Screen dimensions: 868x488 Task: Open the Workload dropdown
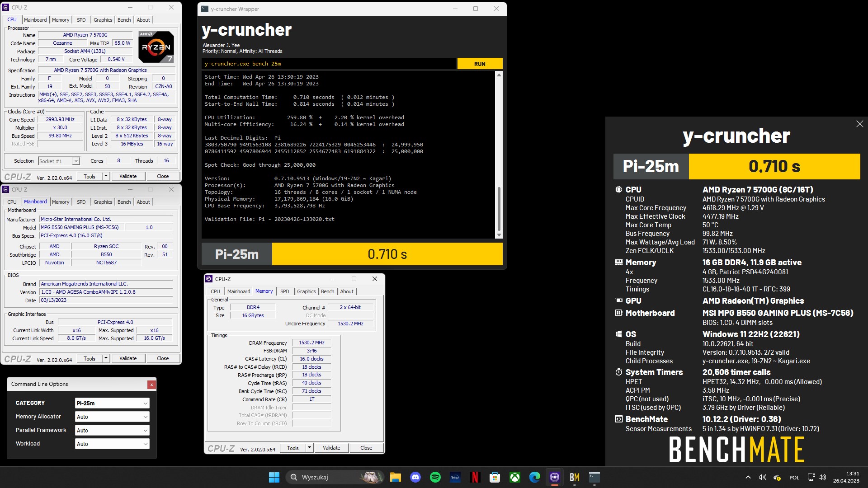112,444
